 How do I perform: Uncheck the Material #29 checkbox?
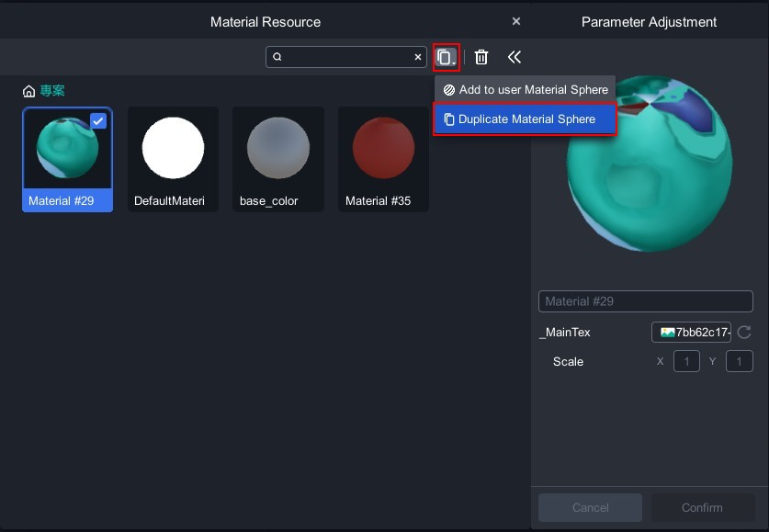coord(98,121)
